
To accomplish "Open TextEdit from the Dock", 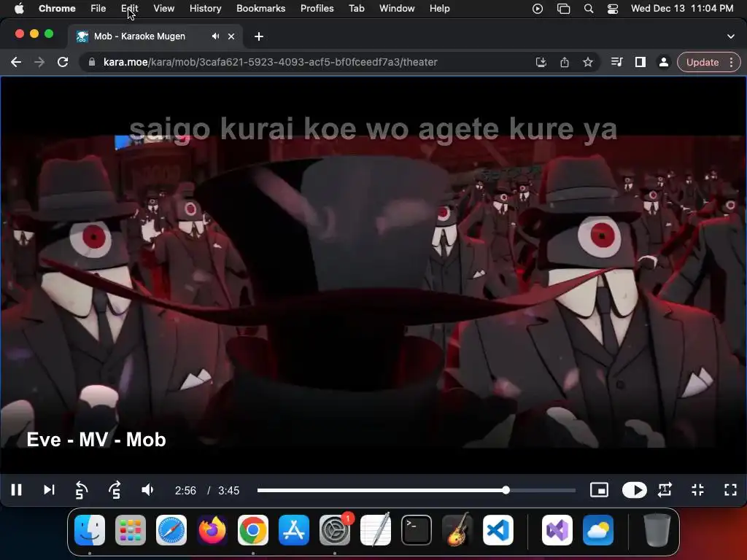I will [376, 530].
